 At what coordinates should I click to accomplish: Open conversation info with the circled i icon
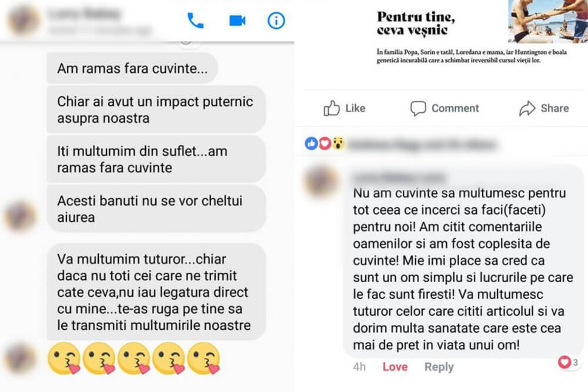[276, 21]
